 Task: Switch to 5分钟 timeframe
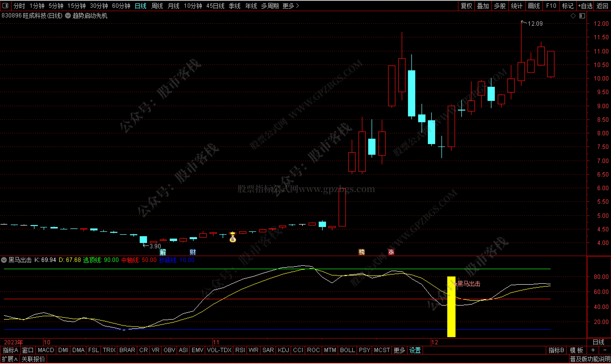point(56,6)
